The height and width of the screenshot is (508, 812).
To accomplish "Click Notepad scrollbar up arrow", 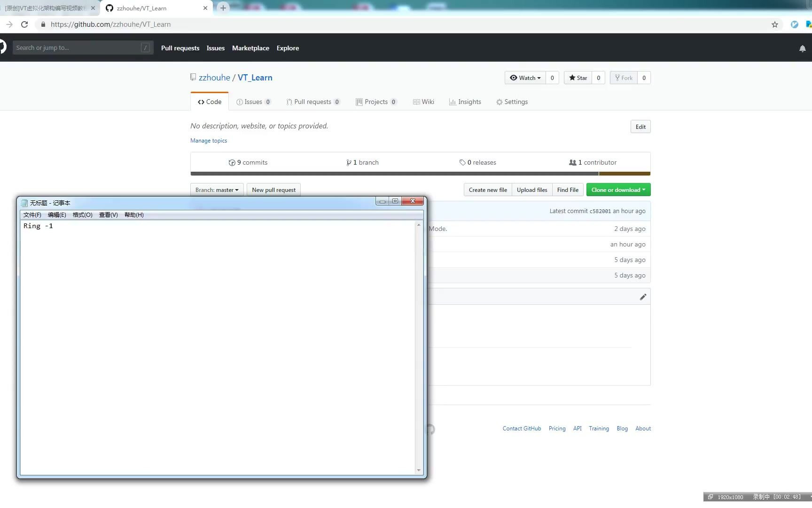I will point(419,225).
